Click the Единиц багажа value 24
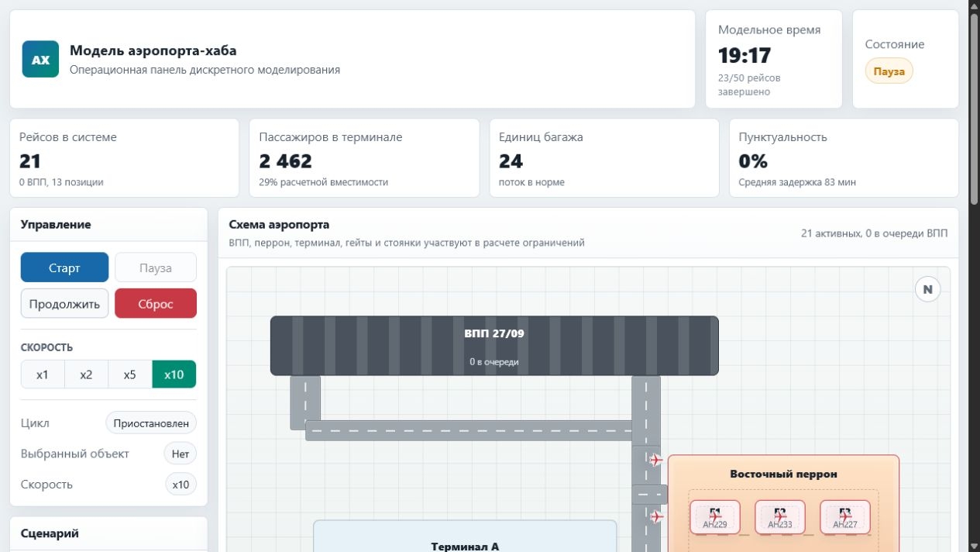This screenshot has width=980, height=552. click(511, 161)
